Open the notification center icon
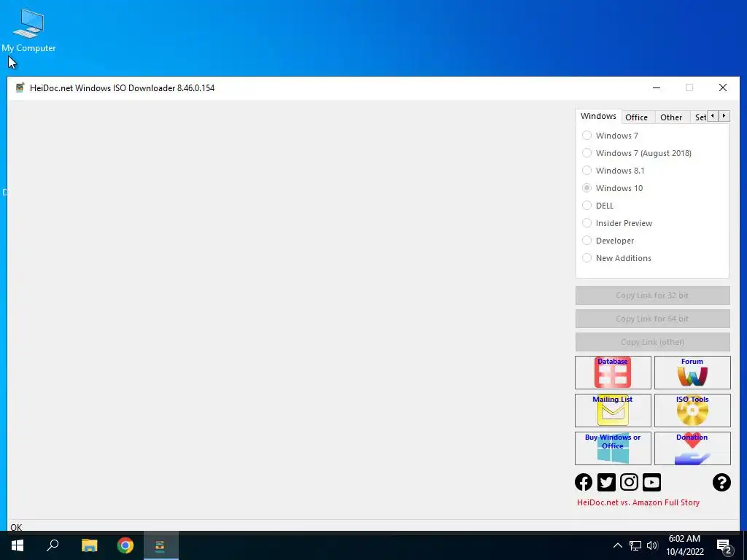This screenshot has width=747, height=560. click(x=724, y=546)
